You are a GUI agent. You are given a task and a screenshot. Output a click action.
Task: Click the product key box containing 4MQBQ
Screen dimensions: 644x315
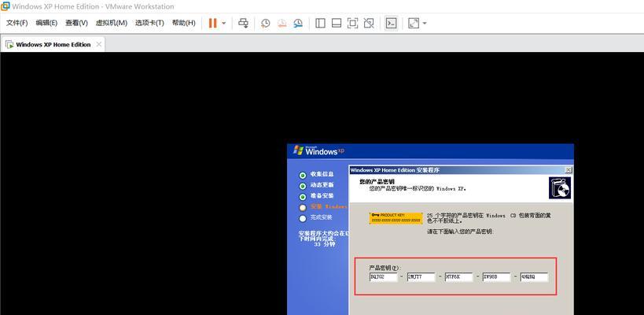(535, 276)
